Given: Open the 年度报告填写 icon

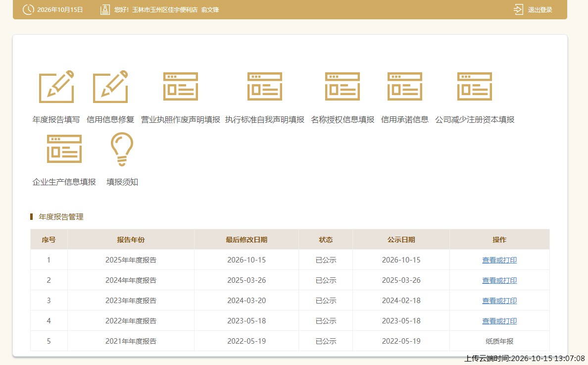Looking at the screenshot, I should 56,87.
